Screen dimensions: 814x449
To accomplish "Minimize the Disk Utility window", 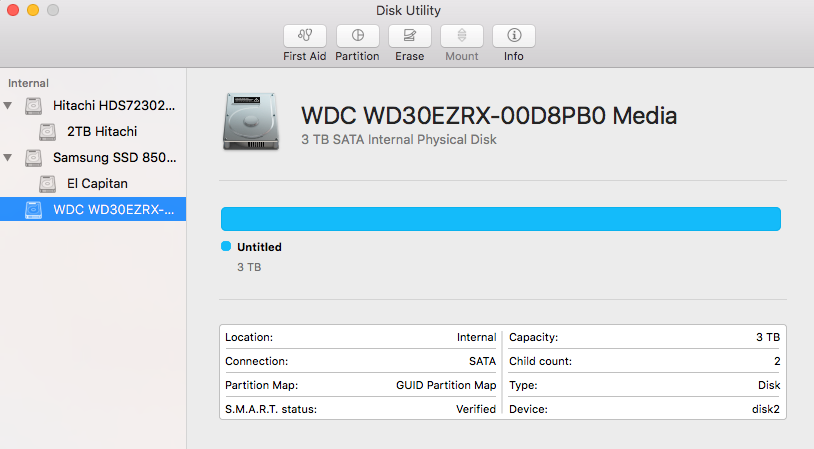I will point(33,10).
